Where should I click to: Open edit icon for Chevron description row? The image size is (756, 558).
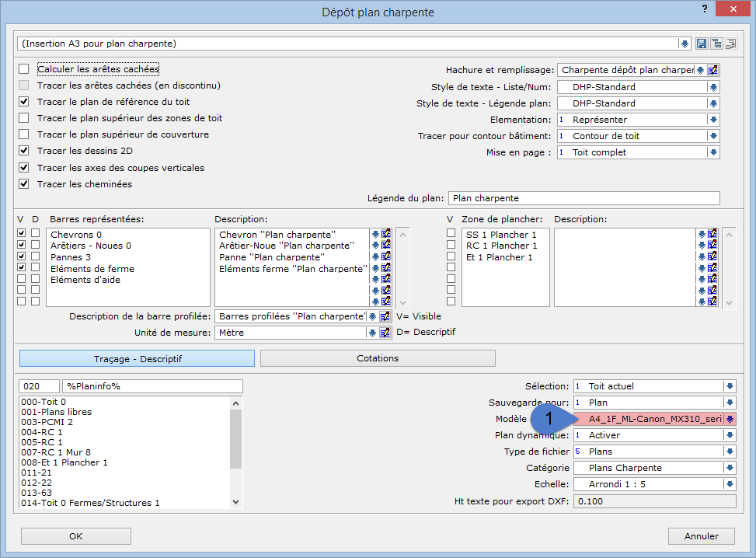385,234
